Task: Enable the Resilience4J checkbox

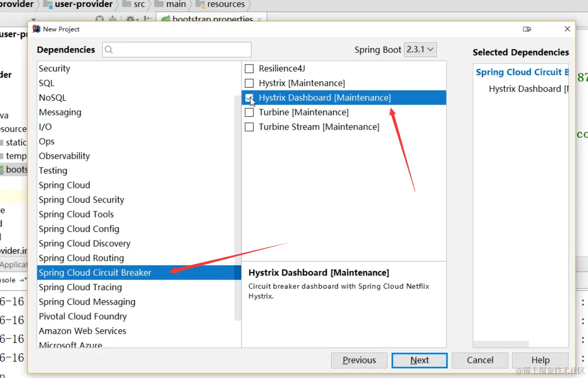Action: tap(249, 69)
